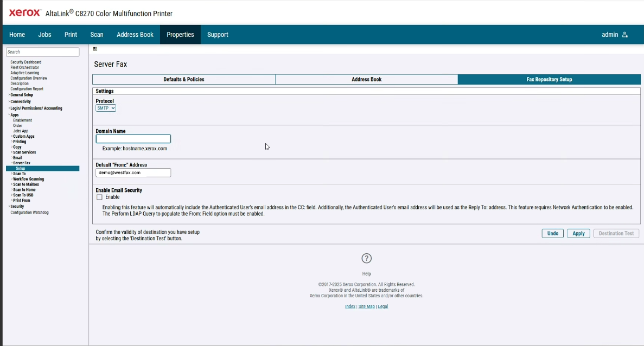Enable the Email Security checkbox

coord(100,197)
